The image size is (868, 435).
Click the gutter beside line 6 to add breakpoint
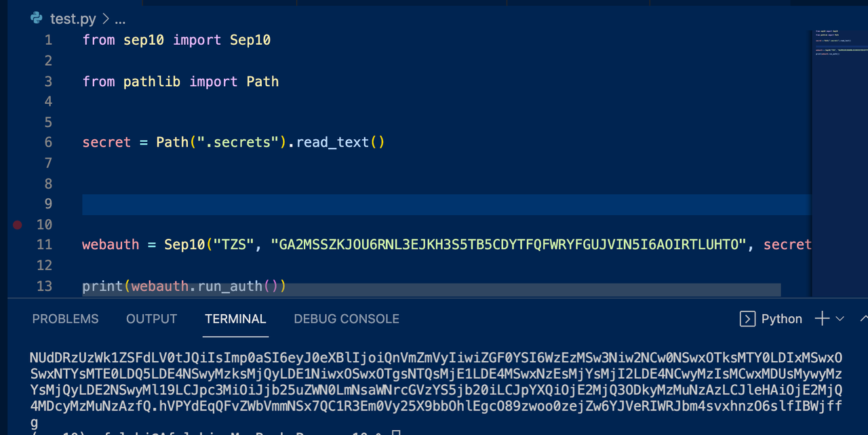[17, 142]
